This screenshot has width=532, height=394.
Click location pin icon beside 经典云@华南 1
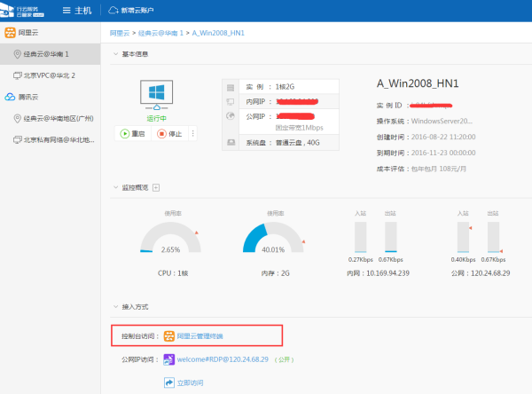[x=18, y=54]
